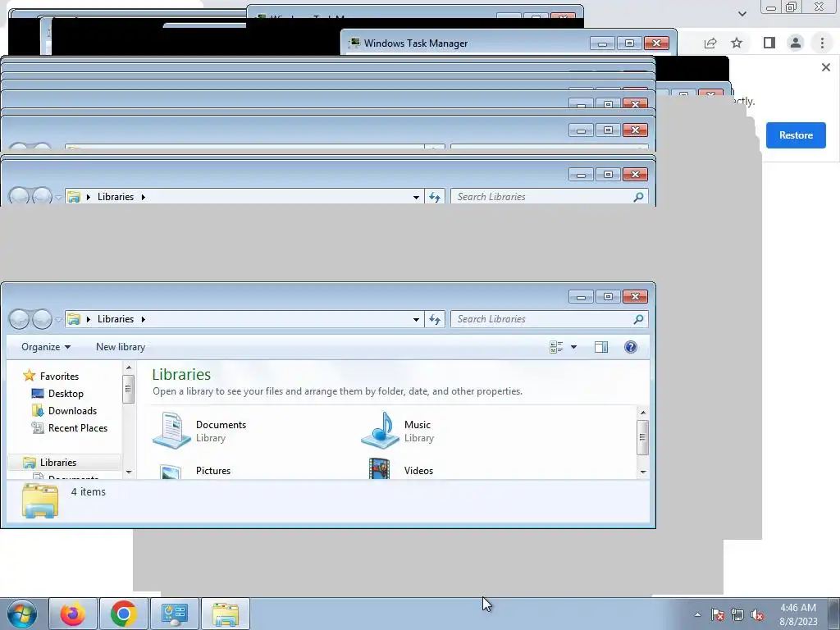Click network status tray icon
The width and height of the screenshot is (840, 630).
[737, 614]
